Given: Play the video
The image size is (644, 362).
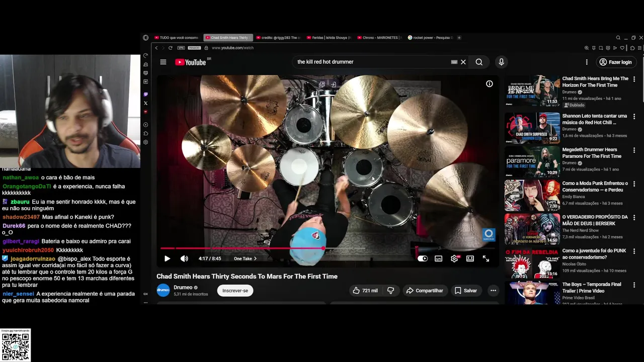Looking at the screenshot, I should [x=167, y=258].
